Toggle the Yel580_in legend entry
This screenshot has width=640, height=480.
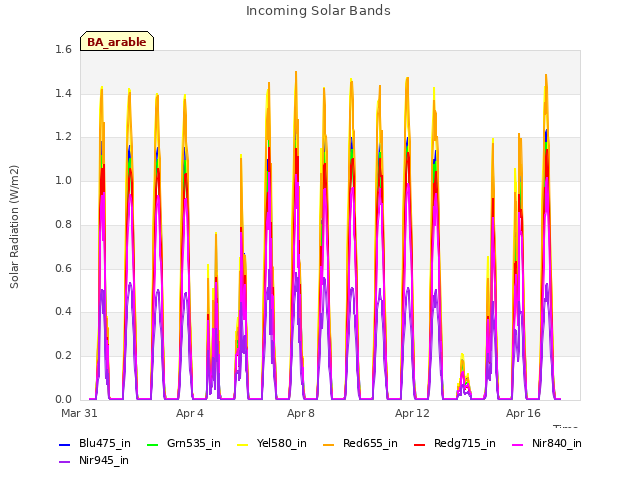272,444
